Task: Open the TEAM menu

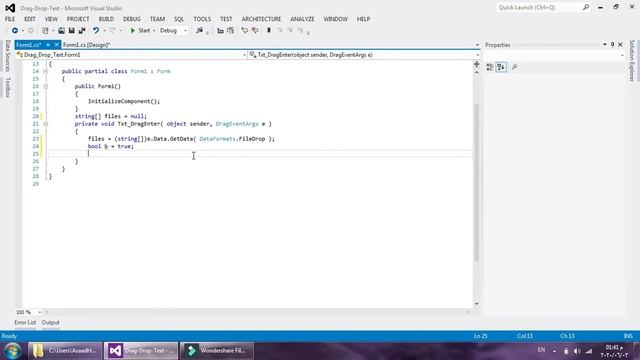Action: pos(157,19)
